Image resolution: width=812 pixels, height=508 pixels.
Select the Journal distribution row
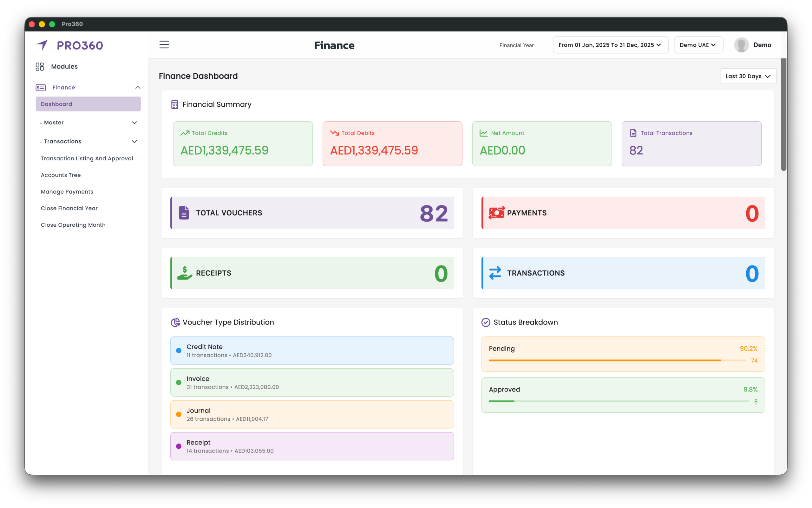point(312,414)
